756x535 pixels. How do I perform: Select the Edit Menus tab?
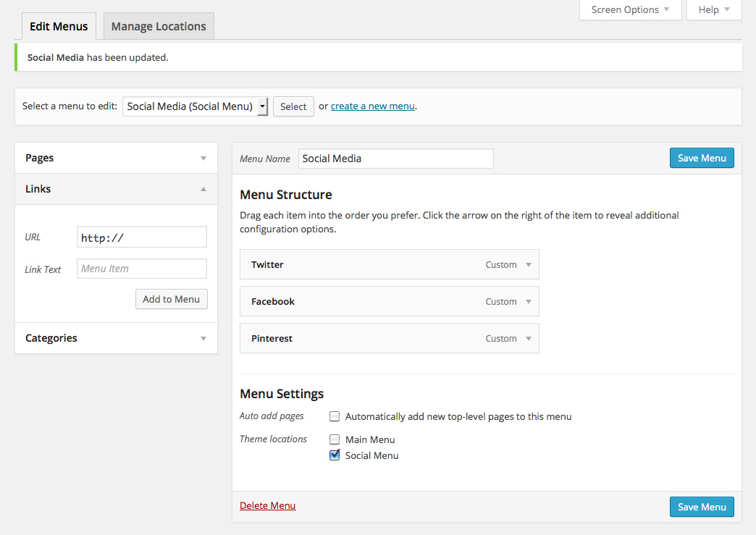(x=59, y=27)
